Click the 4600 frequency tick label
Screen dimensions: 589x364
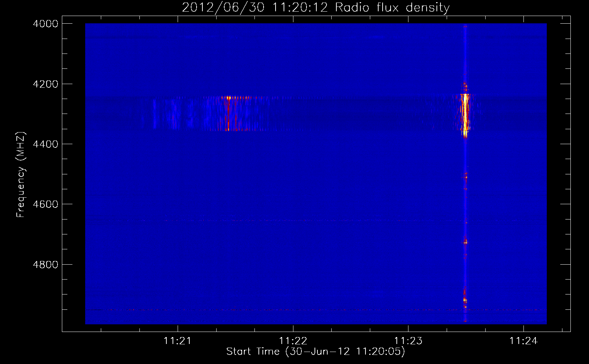tap(46, 204)
